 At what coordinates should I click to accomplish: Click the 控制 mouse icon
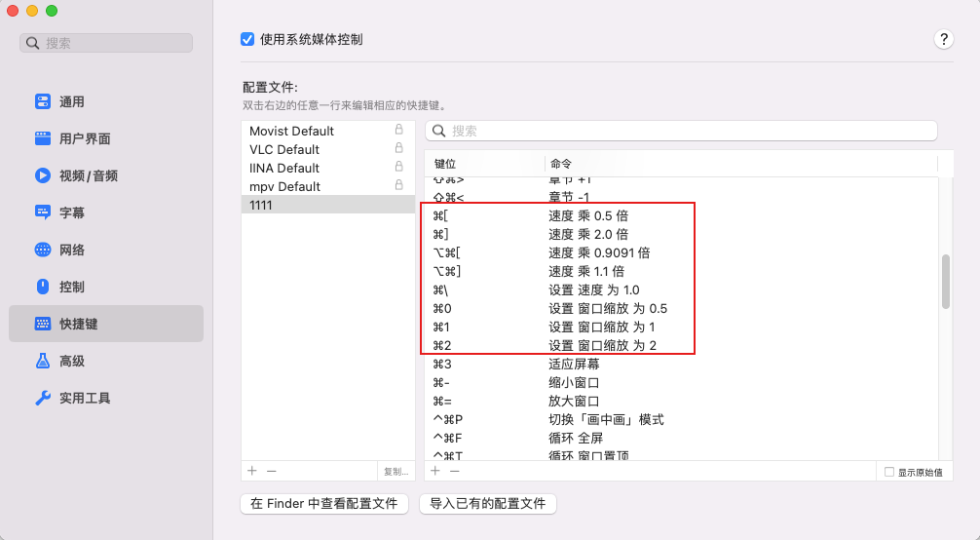43,287
